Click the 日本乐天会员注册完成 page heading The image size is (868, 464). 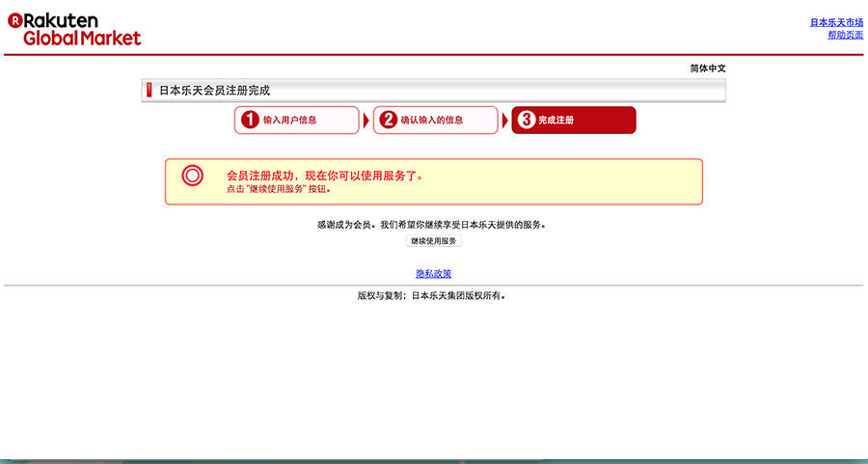click(x=214, y=91)
